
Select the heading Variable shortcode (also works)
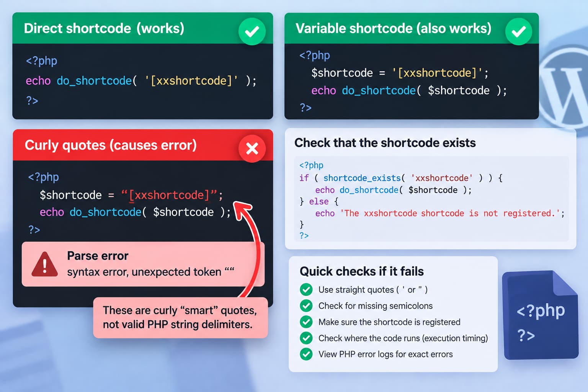coord(394,28)
